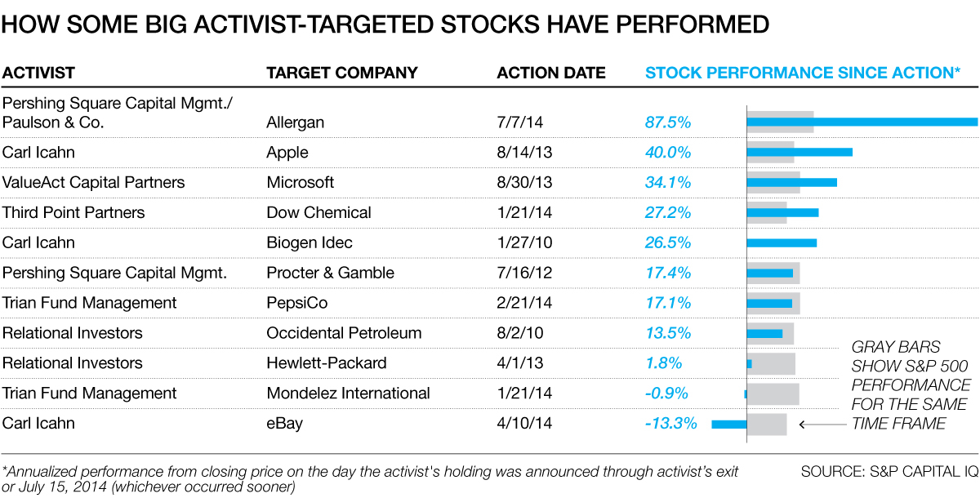Click the 8/30/13 action date
The image size is (980, 498).
[x=524, y=182]
